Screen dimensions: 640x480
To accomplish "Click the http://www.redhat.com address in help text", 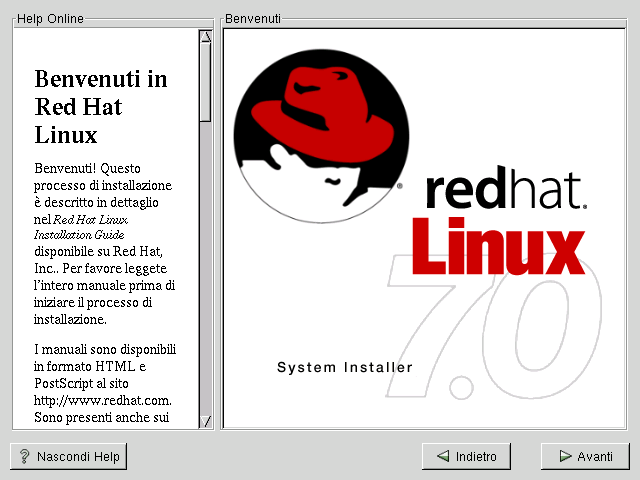I will pyautogui.click(x=98, y=400).
